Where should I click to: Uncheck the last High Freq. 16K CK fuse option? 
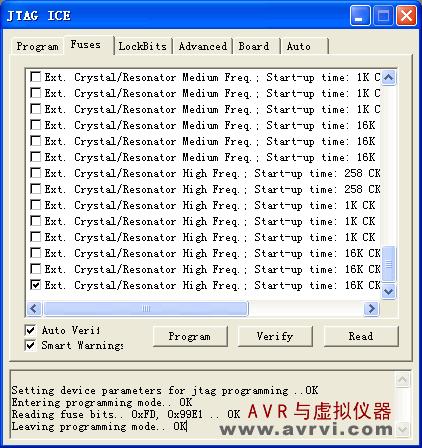point(35,285)
